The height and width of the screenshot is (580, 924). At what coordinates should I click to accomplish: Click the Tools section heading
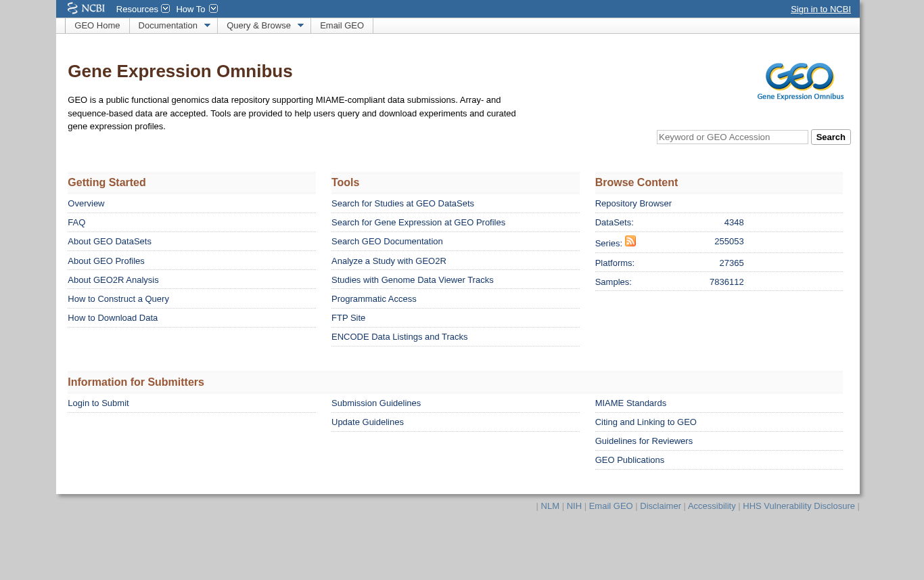[x=345, y=183]
